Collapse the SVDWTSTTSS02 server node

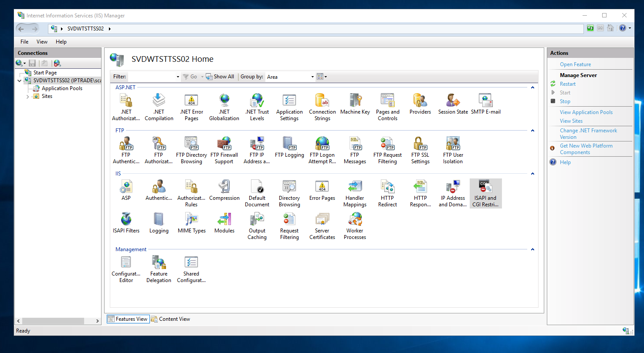coord(20,81)
